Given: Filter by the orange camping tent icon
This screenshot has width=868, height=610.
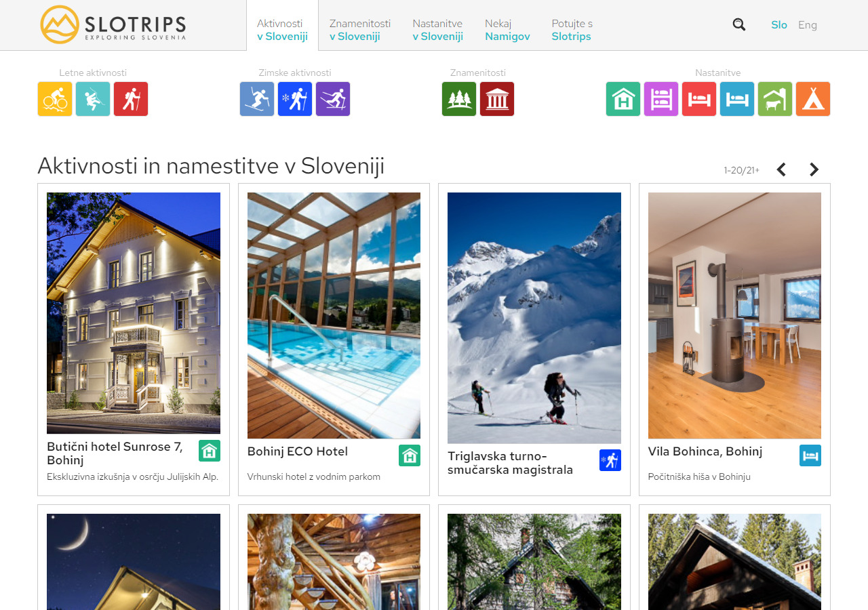Looking at the screenshot, I should click(813, 99).
